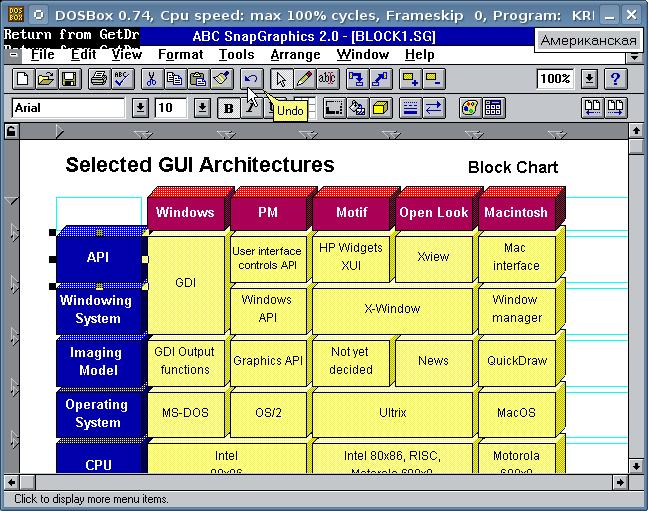648x511 pixels.
Task: Click the Undo button
Action: coord(251,79)
